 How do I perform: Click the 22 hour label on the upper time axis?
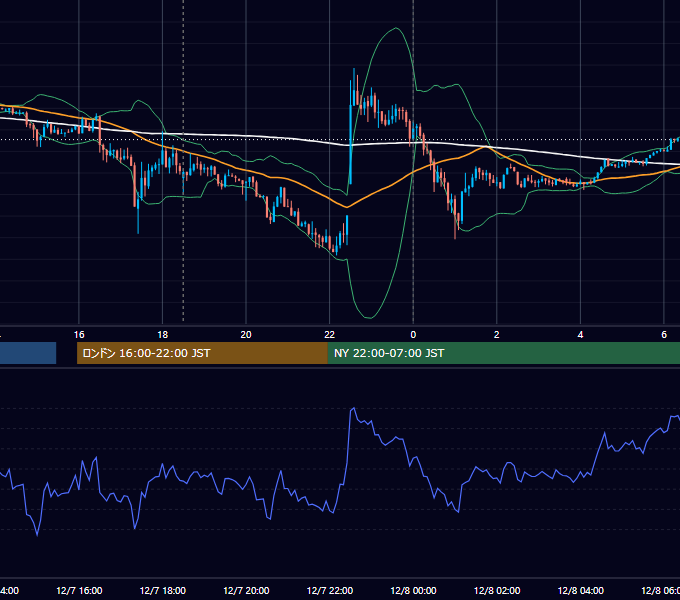(x=330, y=335)
